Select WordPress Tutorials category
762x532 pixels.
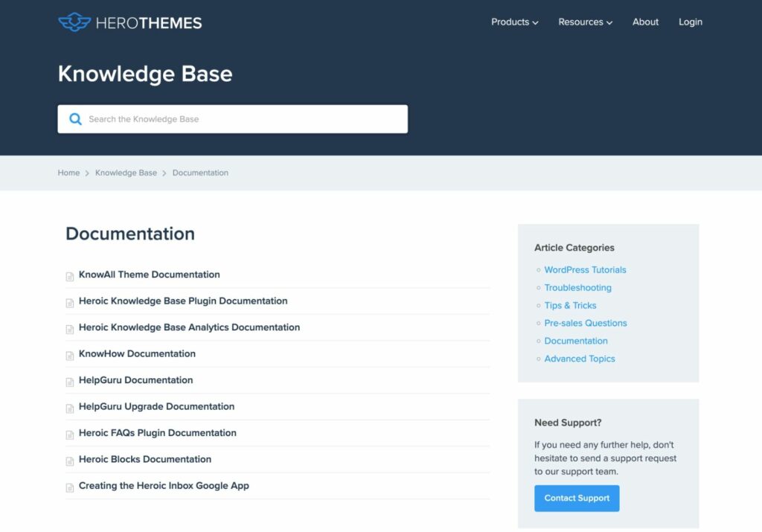point(585,269)
